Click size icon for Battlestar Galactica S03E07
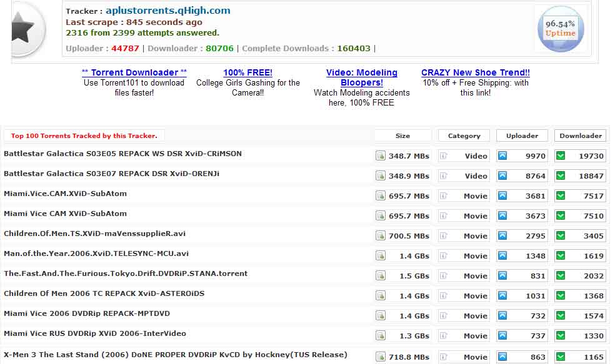Viewport: 615px width, 364px height. click(x=381, y=176)
